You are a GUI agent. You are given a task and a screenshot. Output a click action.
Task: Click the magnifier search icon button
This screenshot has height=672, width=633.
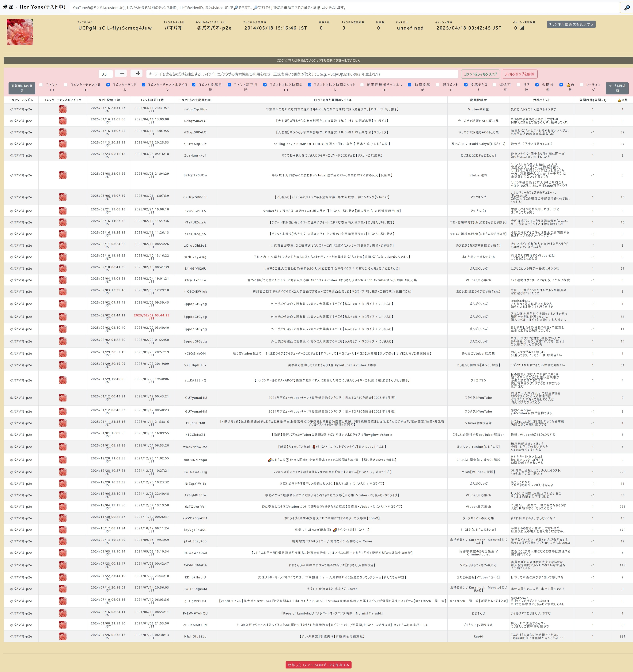(x=627, y=7)
